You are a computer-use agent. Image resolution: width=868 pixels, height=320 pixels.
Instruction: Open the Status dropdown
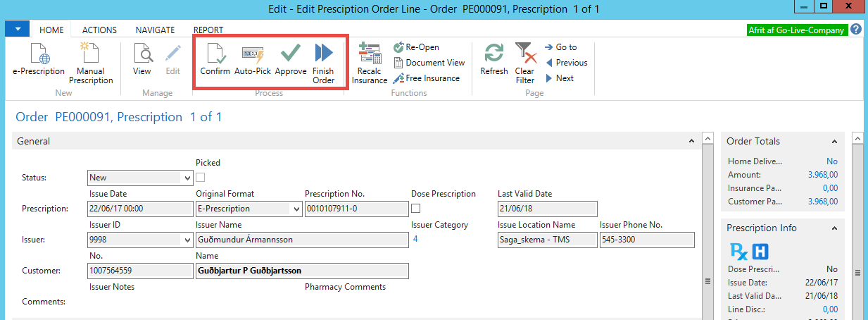(x=187, y=178)
